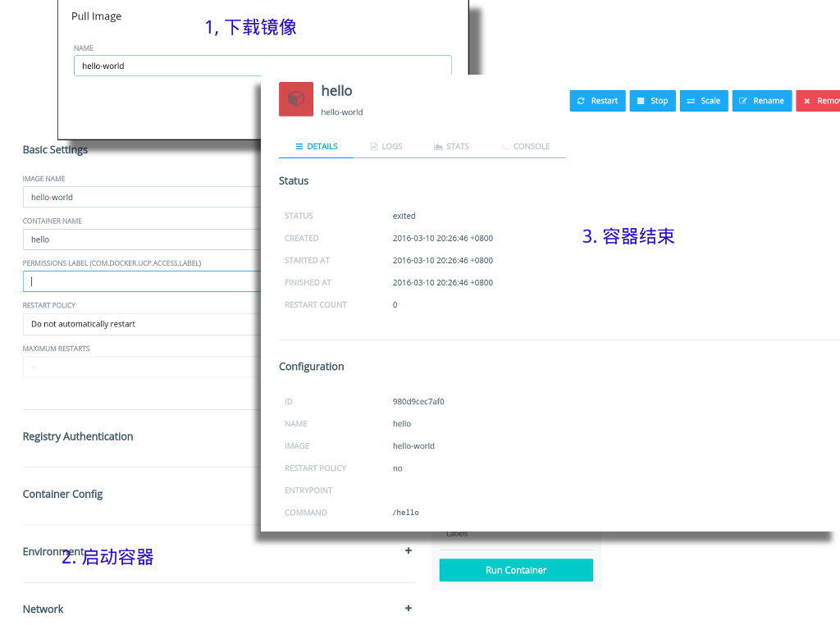
Task: Switch to the Details tab
Action: (316, 146)
